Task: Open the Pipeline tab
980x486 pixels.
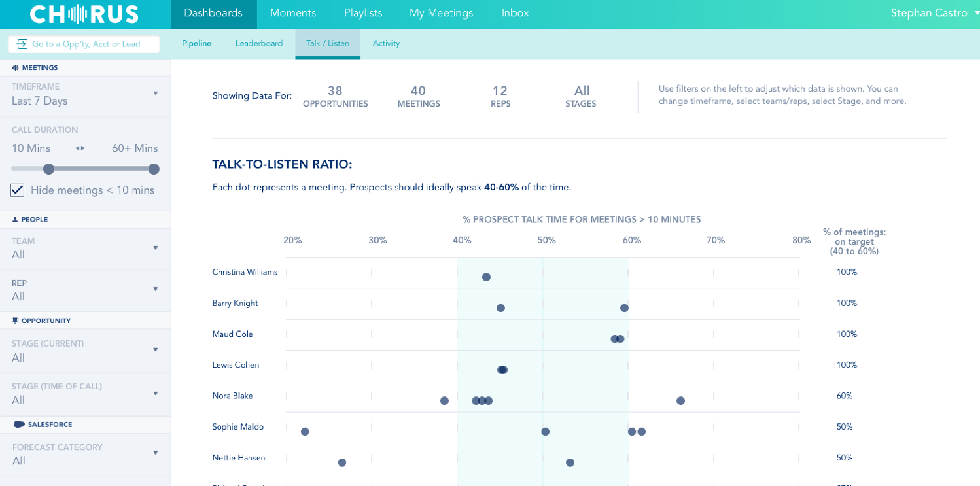Action: pos(196,43)
